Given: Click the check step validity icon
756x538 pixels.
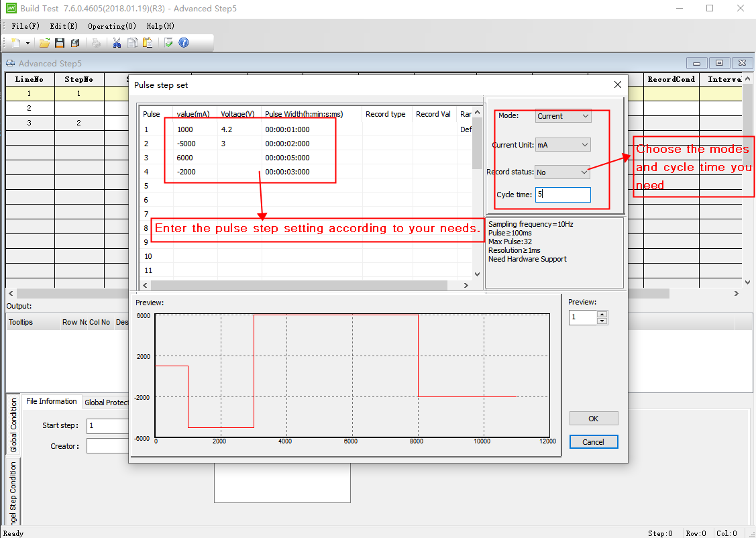Looking at the screenshot, I should 168,43.
